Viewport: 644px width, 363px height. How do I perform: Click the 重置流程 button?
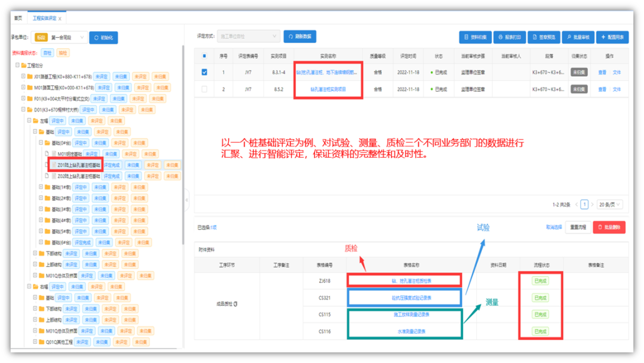coord(577,227)
